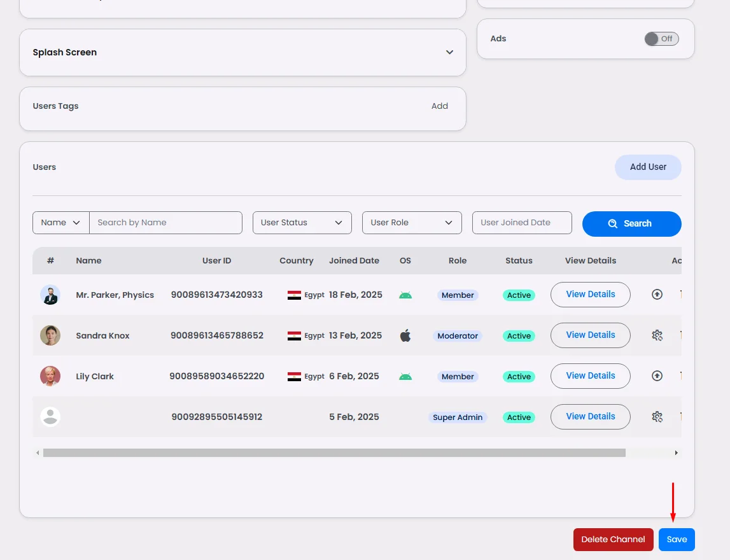Viewport: 730px width, 560px height.
Task: Click Lily Clark's profile avatar
Action: pyautogui.click(x=50, y=376)
